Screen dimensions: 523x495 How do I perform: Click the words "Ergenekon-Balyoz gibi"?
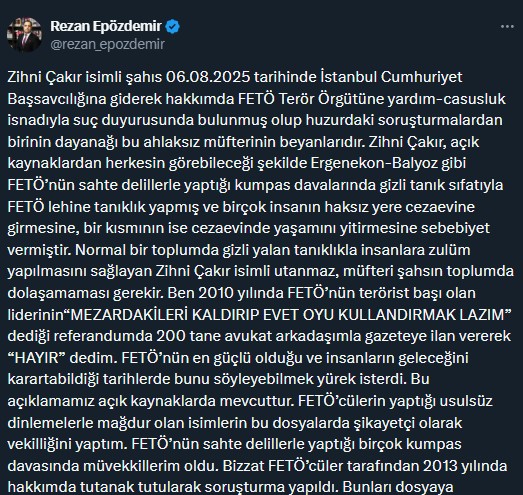388,163
